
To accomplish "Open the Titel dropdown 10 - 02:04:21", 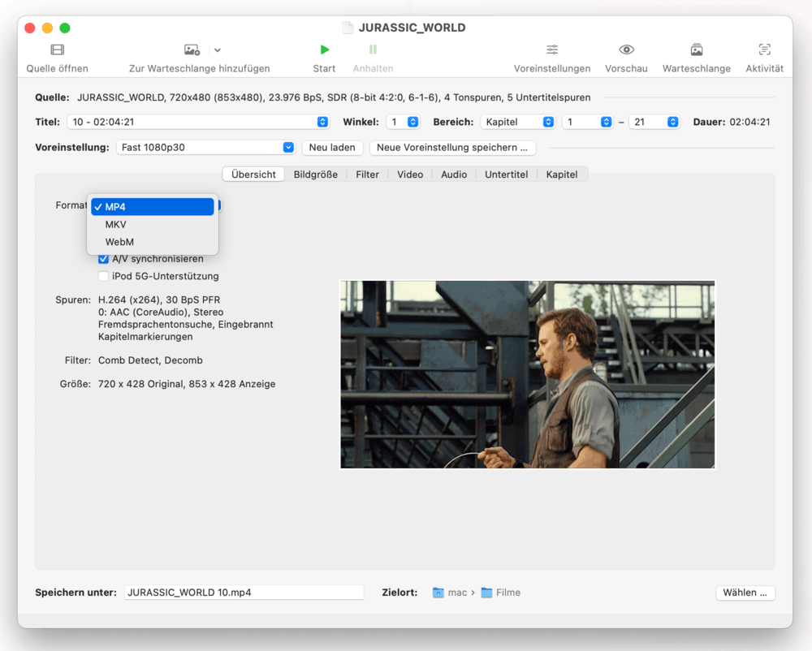I will pyautogui.click(x=198, y=122).
